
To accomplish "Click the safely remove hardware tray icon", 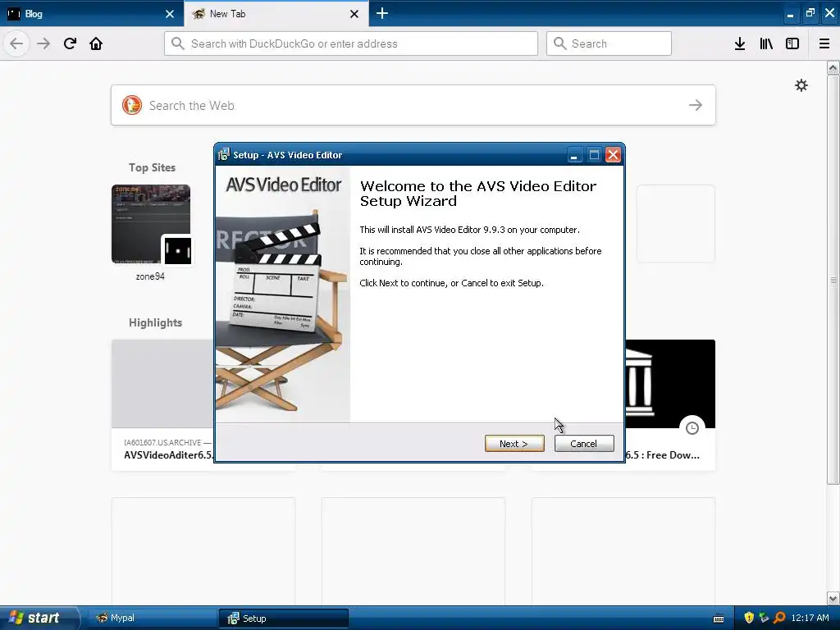I will pyautogui.click(x=764, y=618).
